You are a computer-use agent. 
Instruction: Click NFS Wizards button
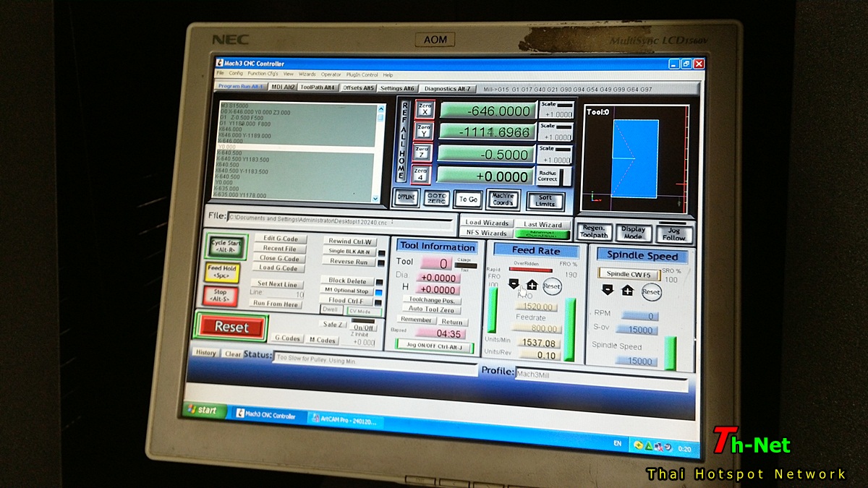(x=486, y=234)
